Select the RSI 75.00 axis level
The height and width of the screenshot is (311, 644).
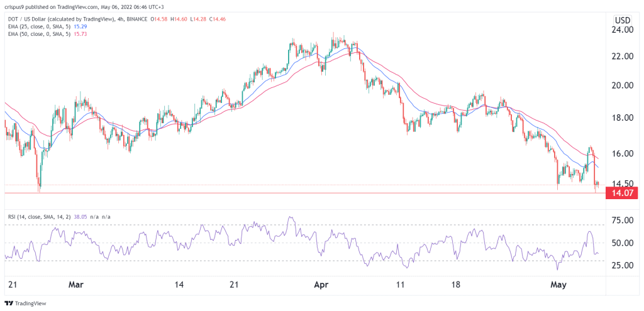pyautogui.click(x=621, y=221)
